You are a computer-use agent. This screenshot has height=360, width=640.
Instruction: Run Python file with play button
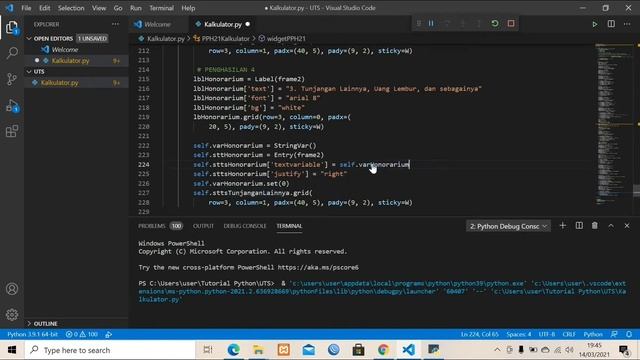(595, 24)
